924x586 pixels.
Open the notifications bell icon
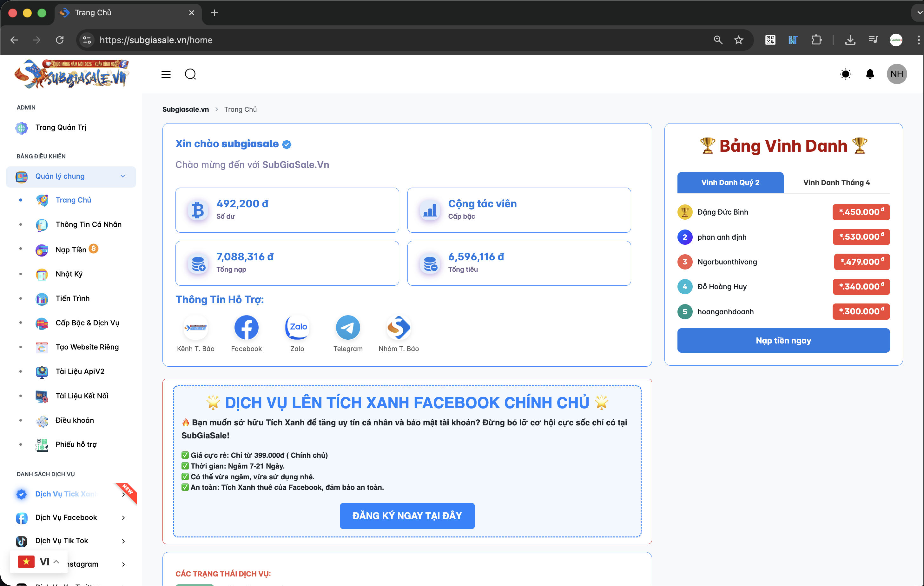click(870, 74)
